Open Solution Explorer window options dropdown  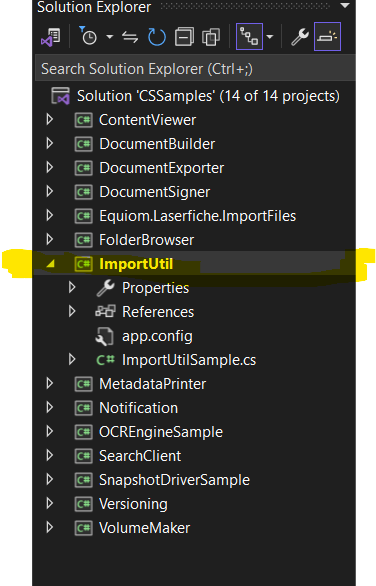point(345,6)
